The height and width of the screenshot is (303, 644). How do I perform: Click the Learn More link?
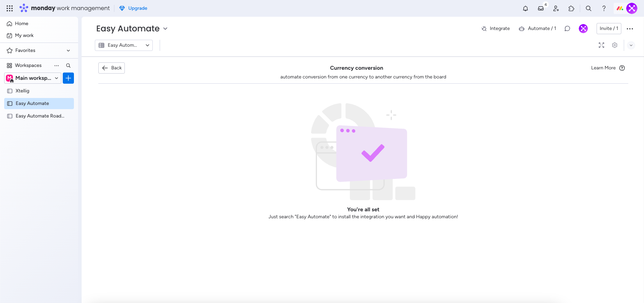(603, 68)
